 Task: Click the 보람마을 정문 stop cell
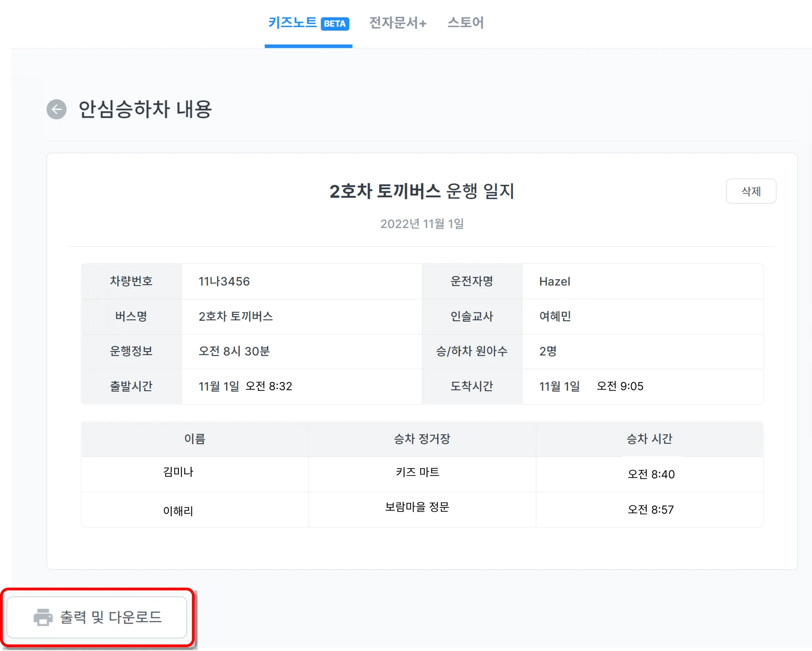pos(417,507)
